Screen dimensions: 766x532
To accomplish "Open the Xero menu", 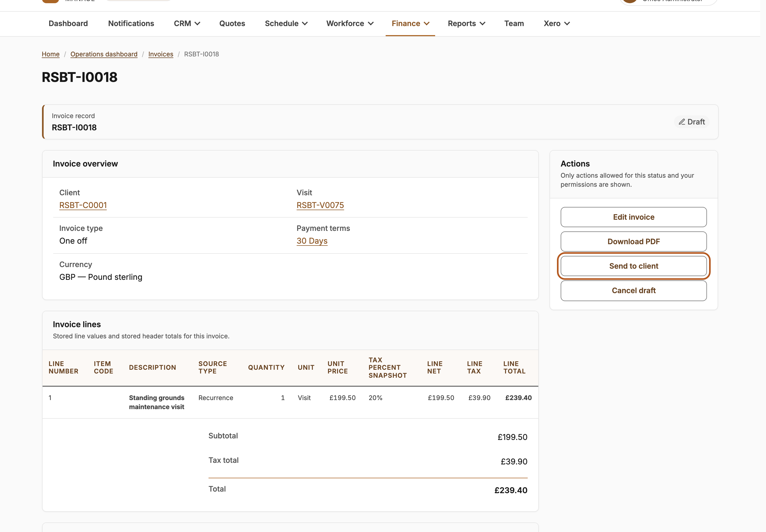I will tap(557, 24).
